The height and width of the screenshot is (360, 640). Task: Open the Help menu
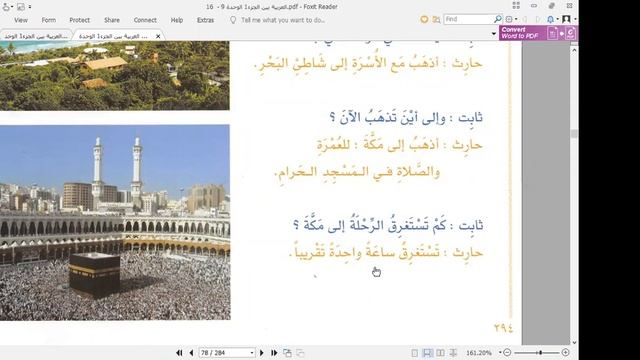[x=177, y=20]
